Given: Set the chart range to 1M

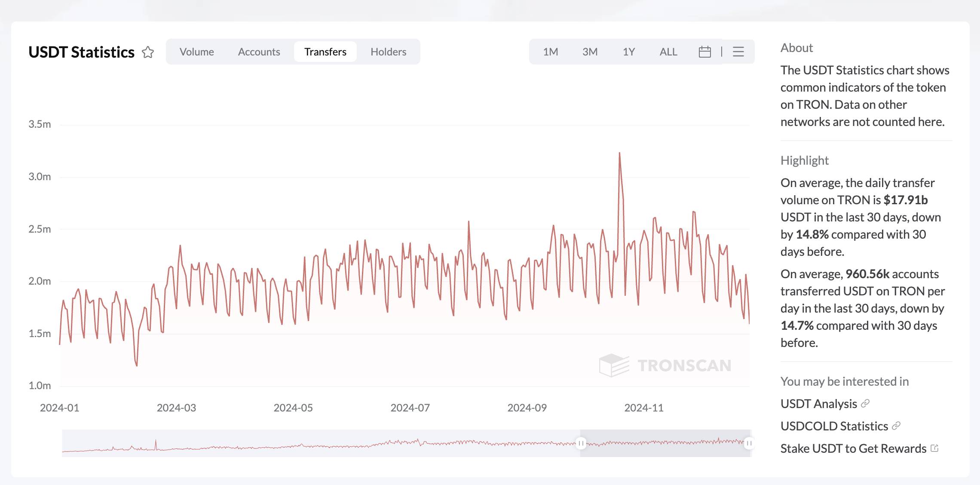Looking at the screenshot, I should pos(551,52).
